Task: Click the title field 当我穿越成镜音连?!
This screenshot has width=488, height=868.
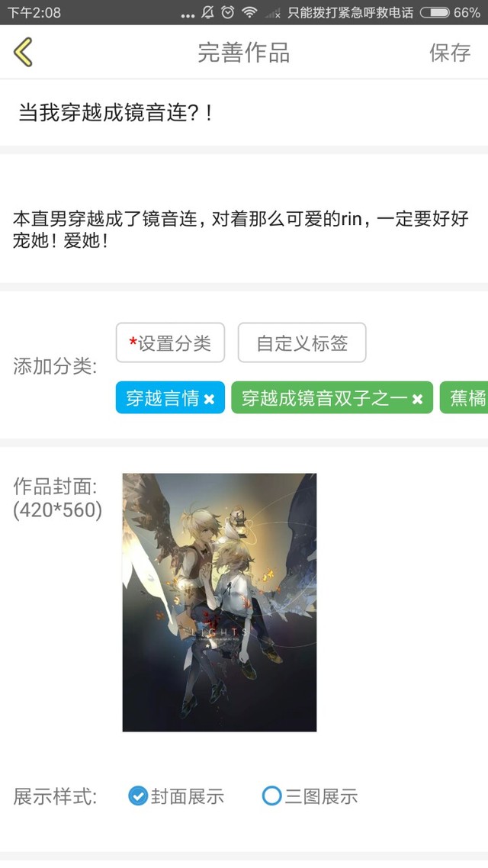Action: [244, 113]
